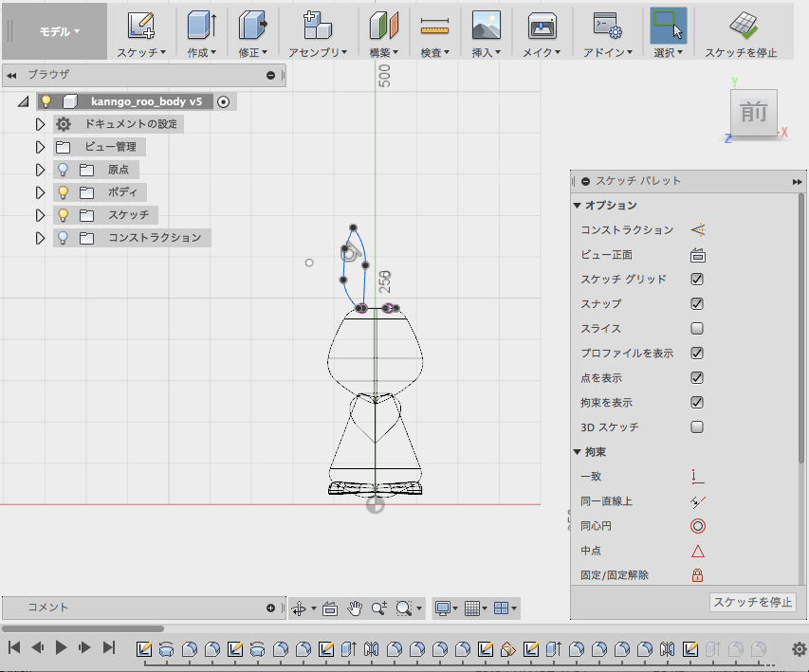The height and width of the screenshot is (672, 809).
Task: Expand the ドキュメントの設定 tree node
Action: (x=40, y=124)
